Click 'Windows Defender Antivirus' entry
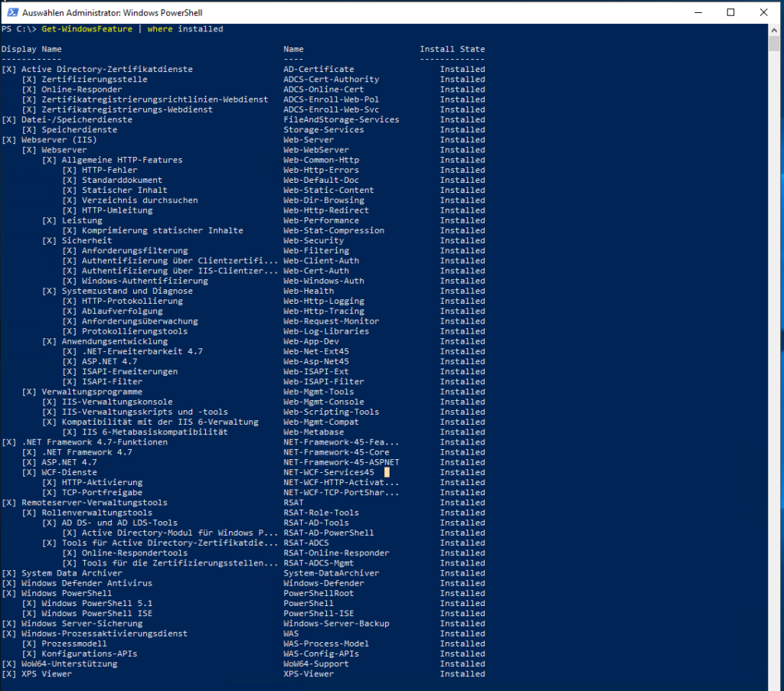Screen dimensions: 784x691 [87, 583]
